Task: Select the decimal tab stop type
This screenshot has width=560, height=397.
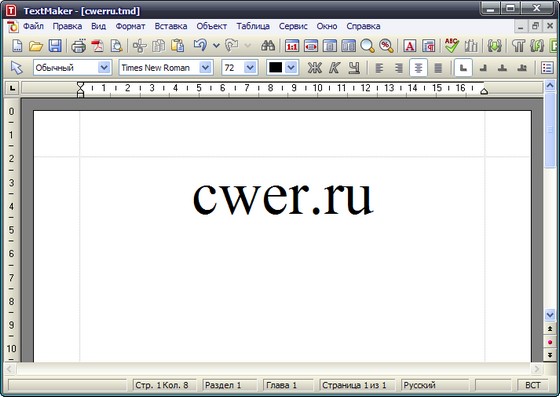Action: 522,67
